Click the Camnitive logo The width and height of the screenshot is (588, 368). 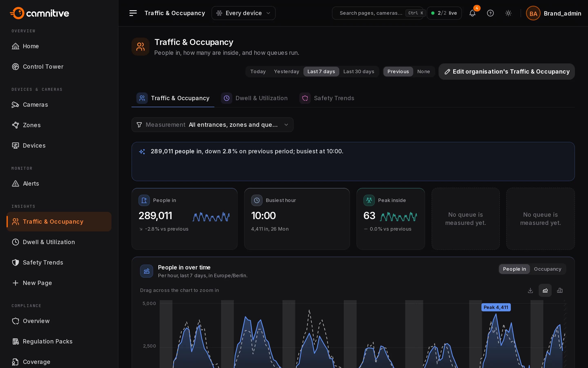click(39, 13)
